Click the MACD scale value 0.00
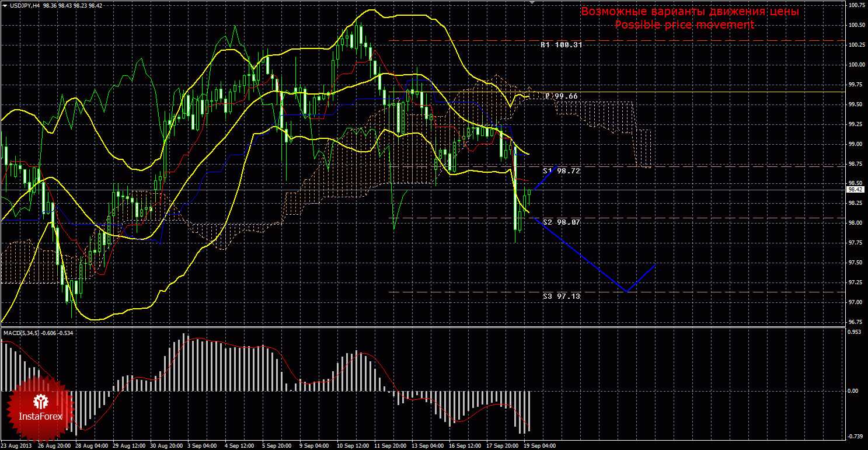The image size is (868, 450). click(x=854, y=390)
